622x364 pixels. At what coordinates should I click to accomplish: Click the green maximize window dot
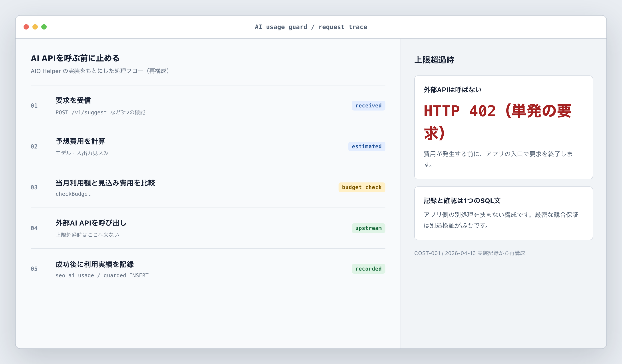point(44,27)
